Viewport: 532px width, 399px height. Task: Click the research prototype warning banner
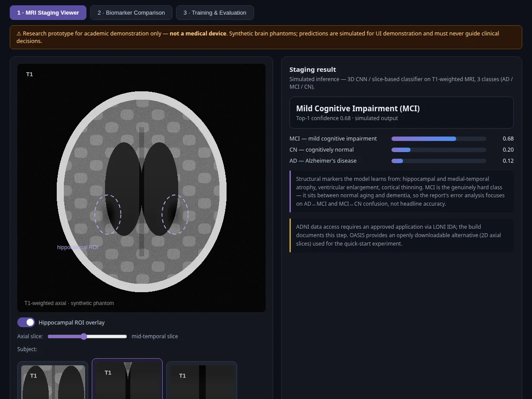click(266, 37)
